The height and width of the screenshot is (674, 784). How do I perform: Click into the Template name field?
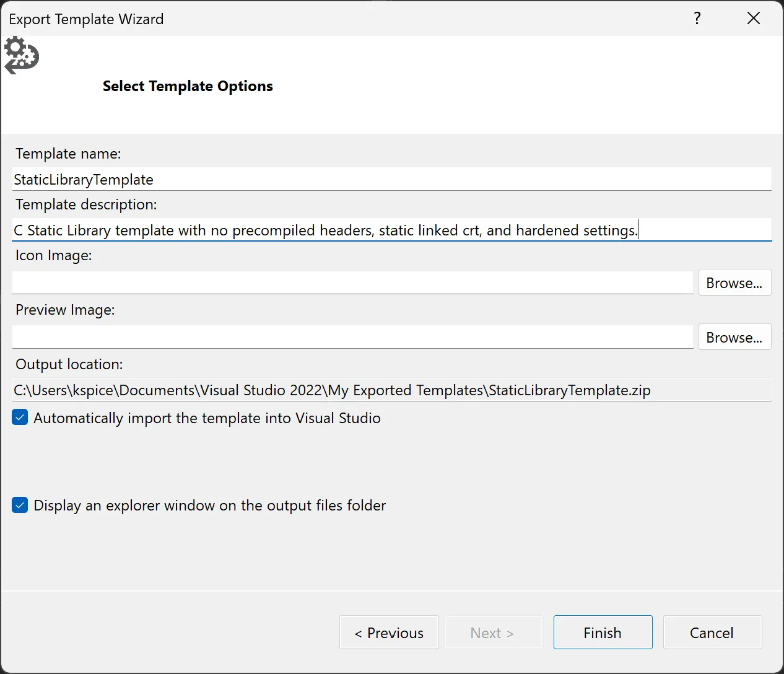coord(391,180)
